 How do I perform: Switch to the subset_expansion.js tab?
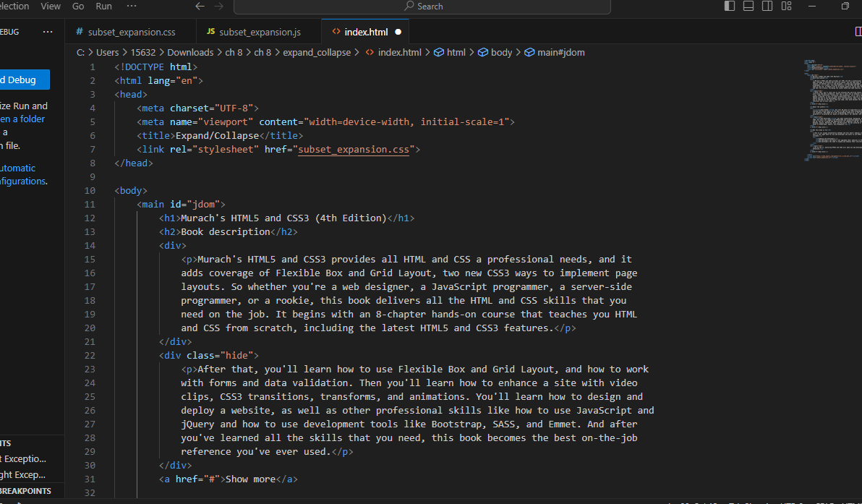(258, 32)
